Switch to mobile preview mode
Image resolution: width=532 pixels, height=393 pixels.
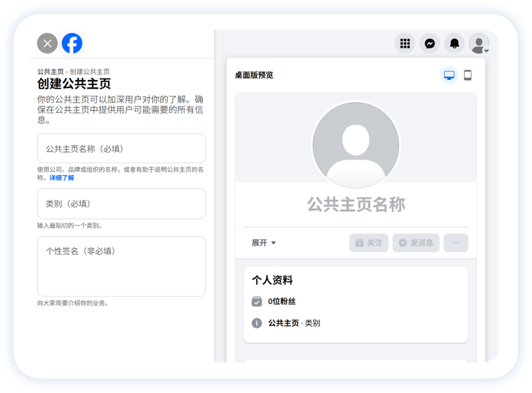click(468, 75)
